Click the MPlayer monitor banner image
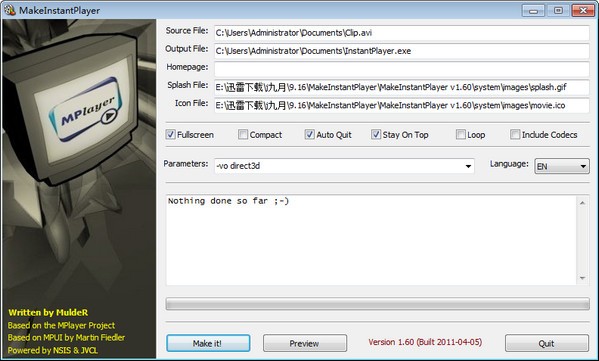 79,189
